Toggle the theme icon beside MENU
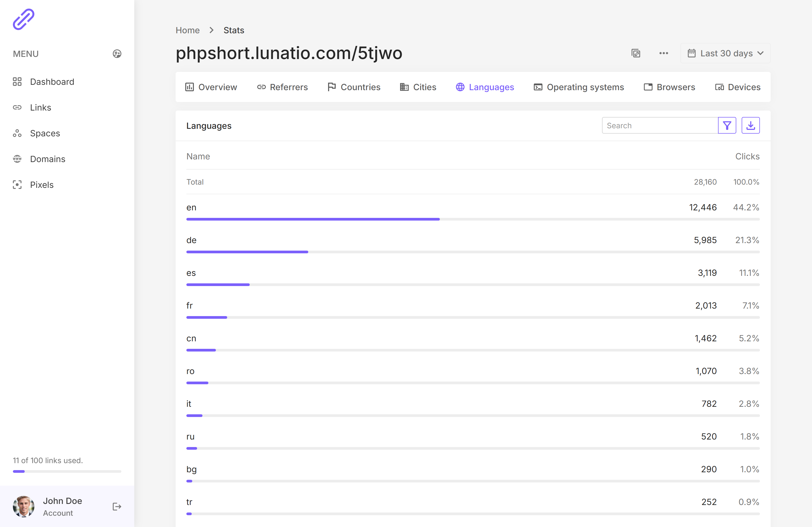 (x=117, y=54)
